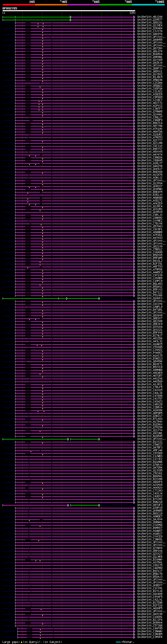The width and height of the screenshot is (167, 644).
Task: Open hit UniRef100_Q3KA64
Action: point(150,28)
